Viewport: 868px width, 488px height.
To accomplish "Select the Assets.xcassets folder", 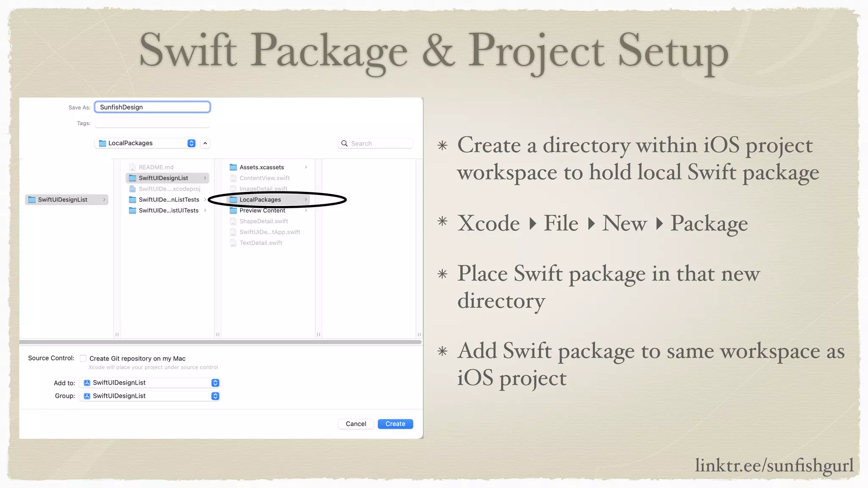I will [x=262, y=167].
